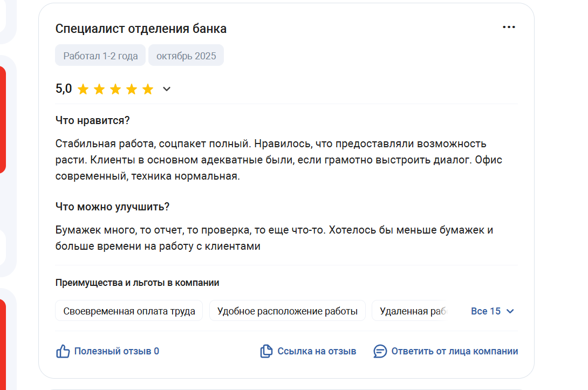Image resolution: width=588 pixels, height=390 pixels.
Task: Select the Удобное расположение работы tag
Action: [287, 311]
